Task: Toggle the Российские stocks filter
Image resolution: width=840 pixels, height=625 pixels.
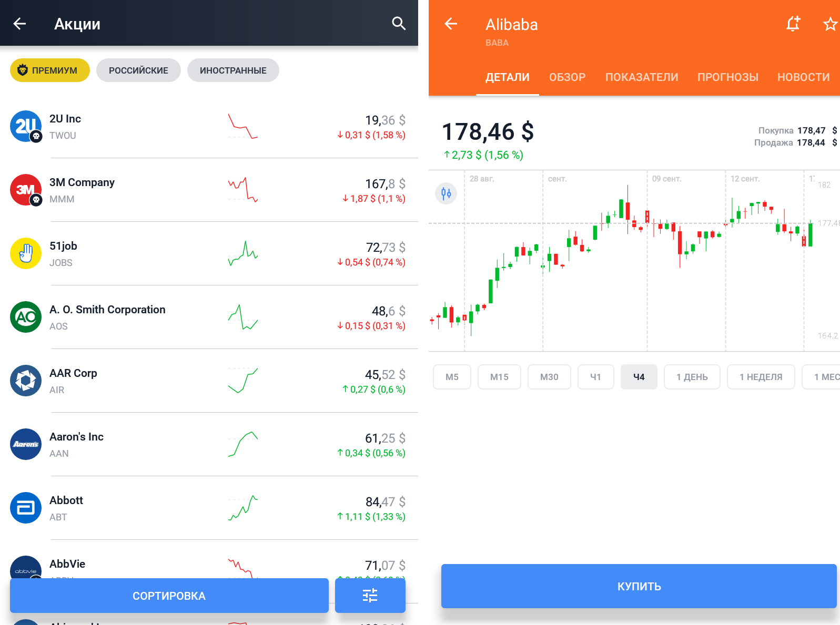Action: 138,70
